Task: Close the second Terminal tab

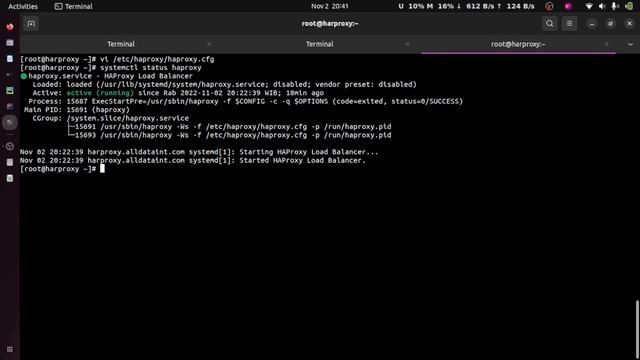Action: 407,44
